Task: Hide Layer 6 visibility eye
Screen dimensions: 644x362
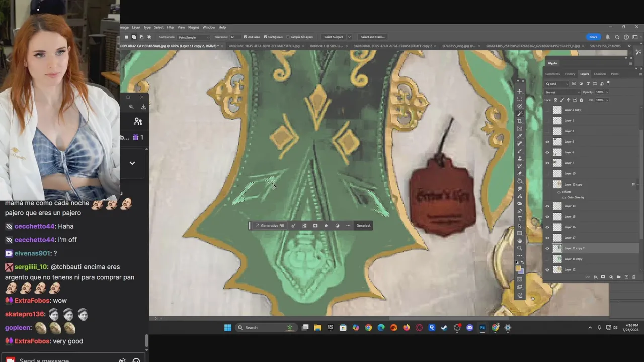Action: pos(547,152)
